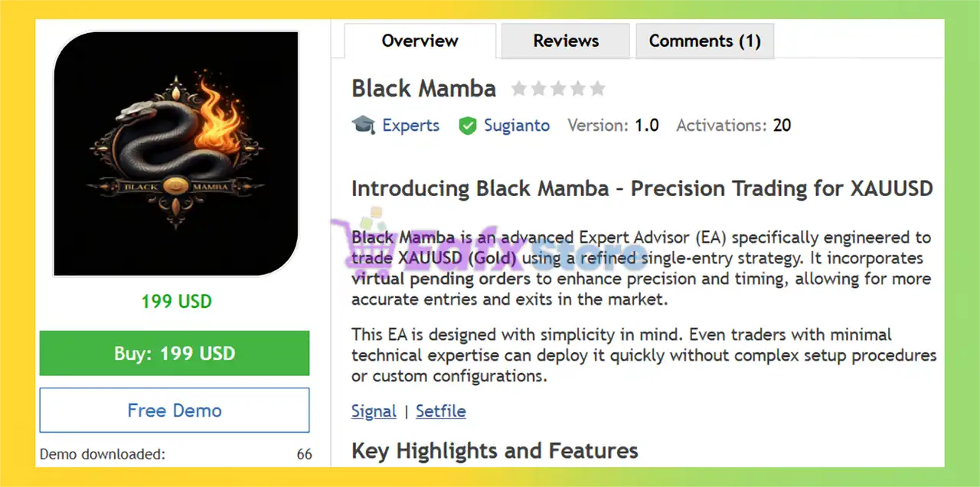Image resolution: width=980 pixels, height=487 pixels.
Task: Select the second rating star
Action: [x=539, y=89]
